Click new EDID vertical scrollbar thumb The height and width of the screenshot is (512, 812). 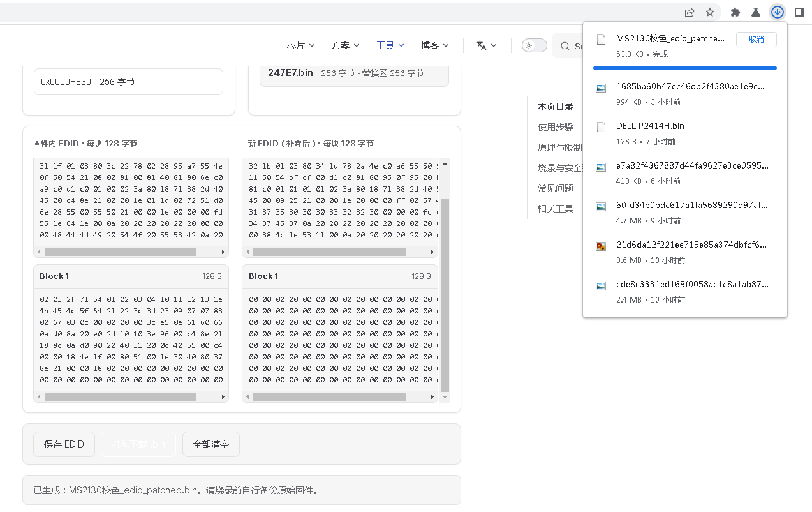tap(445, 295)
